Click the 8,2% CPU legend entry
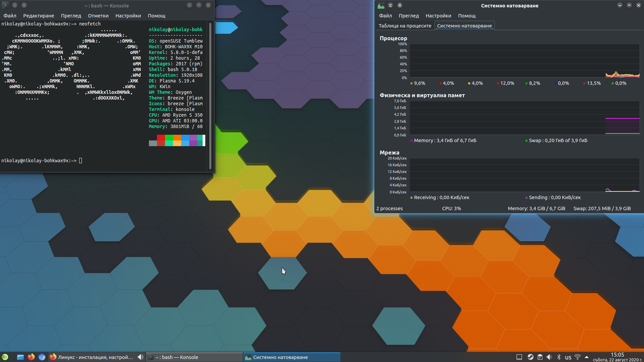 [533, 83]
